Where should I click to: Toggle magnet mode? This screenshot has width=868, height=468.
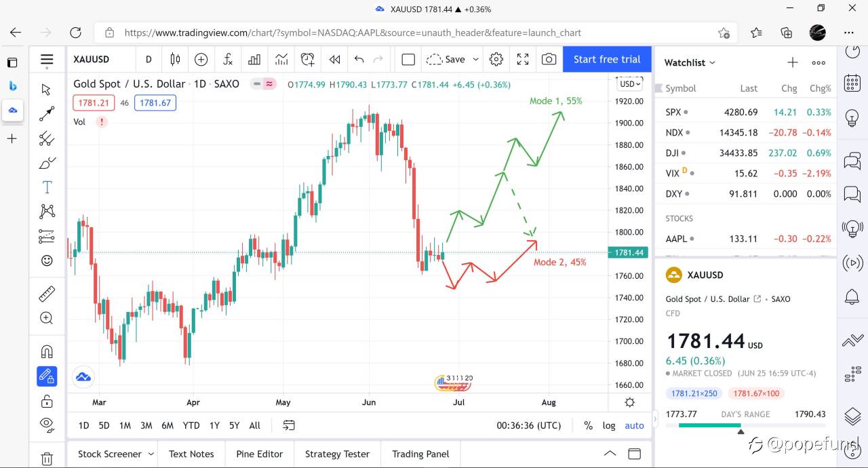tap(47, 351)
